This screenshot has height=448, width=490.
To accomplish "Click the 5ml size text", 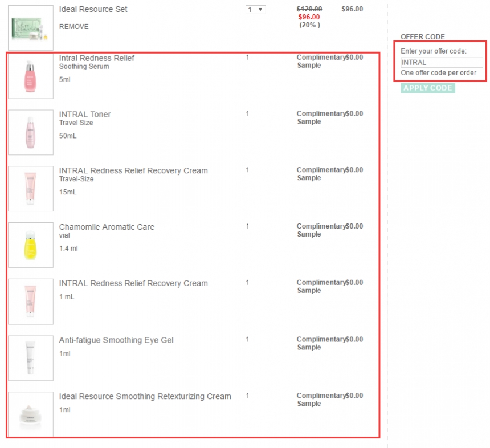I will pos(65,80).
